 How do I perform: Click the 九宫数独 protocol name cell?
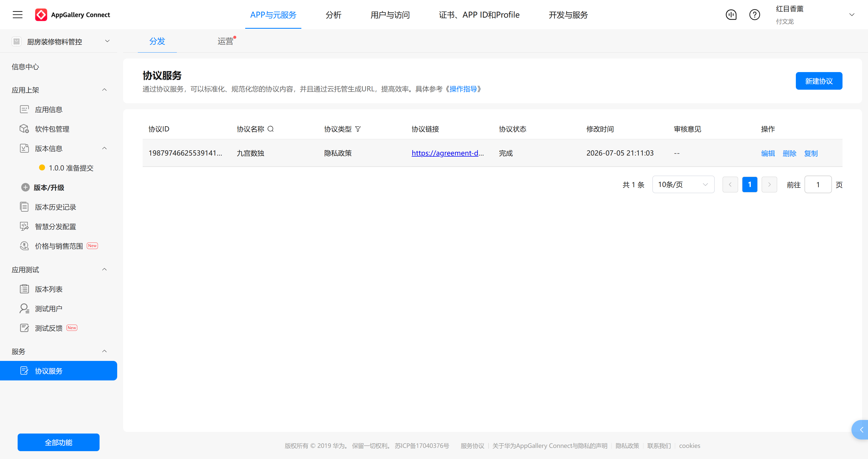click(250, 153)
